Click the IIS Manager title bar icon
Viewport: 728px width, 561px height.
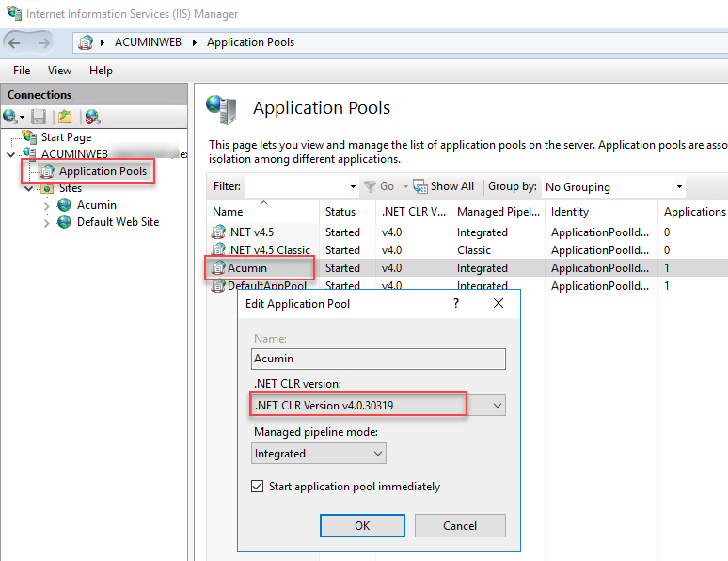point(14,13)
